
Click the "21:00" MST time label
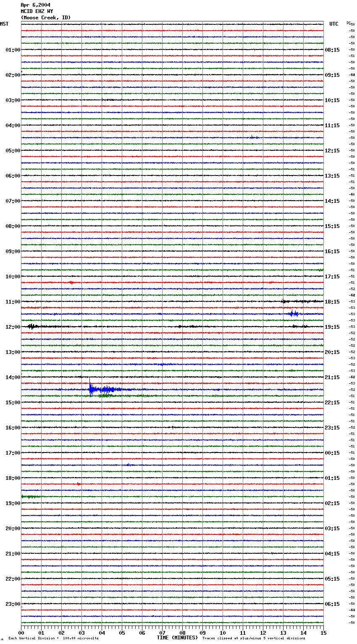[x=13, y=554]
